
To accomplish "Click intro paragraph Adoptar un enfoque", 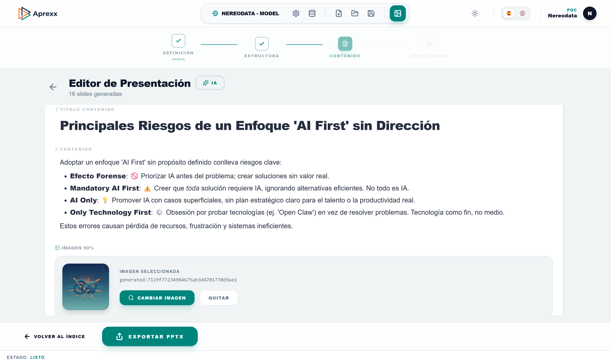I will tap(171, 162).
